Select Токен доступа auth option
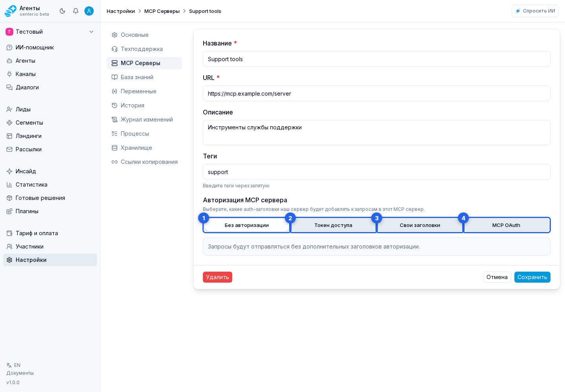 (x=334, y=225)
